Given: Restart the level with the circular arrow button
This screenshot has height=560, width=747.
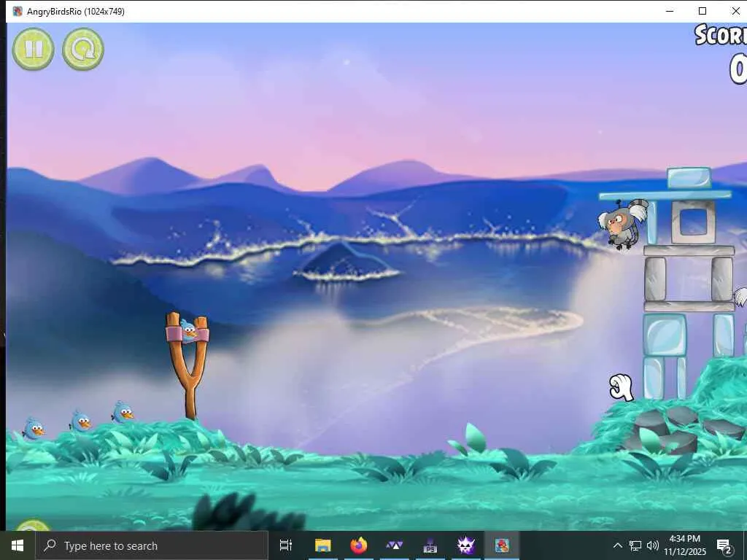Looking at the screenshot, I should pos(83,49).
